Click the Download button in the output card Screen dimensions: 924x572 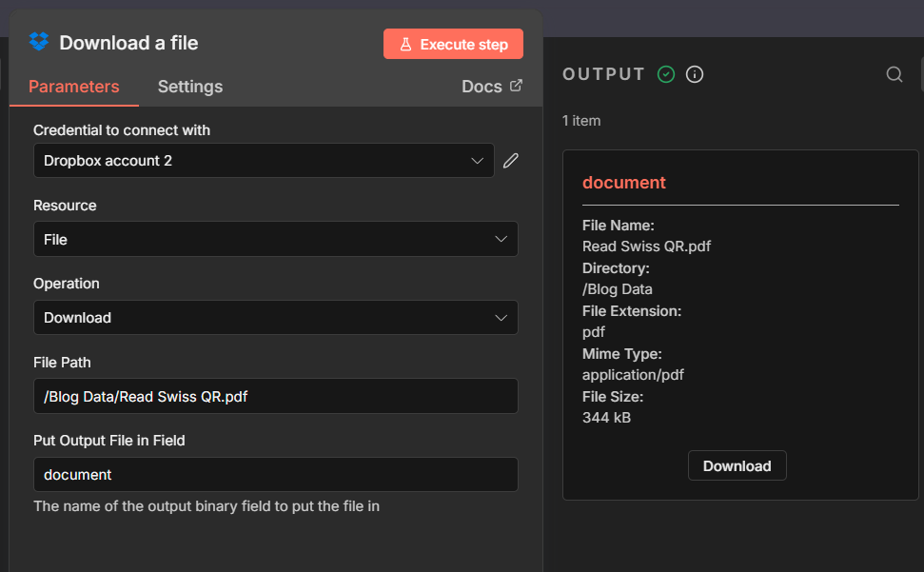(737, 465)
